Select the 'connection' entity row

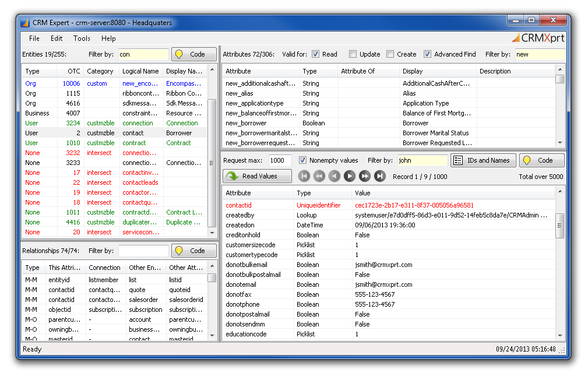[x=114, y=123]
